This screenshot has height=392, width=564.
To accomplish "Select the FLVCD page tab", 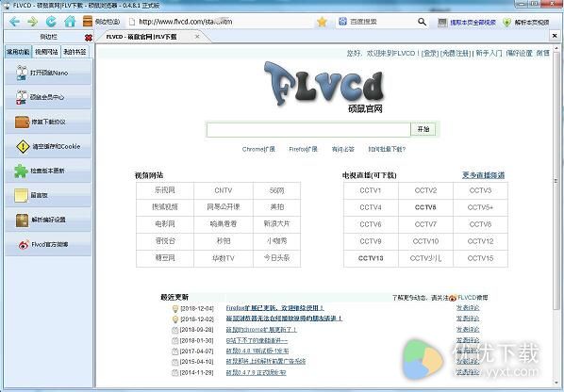I will pos(151,37).
